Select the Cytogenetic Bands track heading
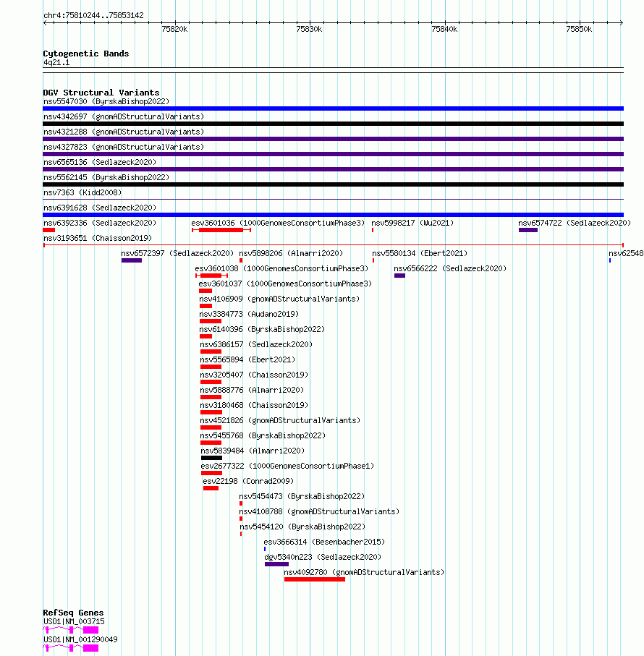 pyautogui.click(x=86, y=54)
